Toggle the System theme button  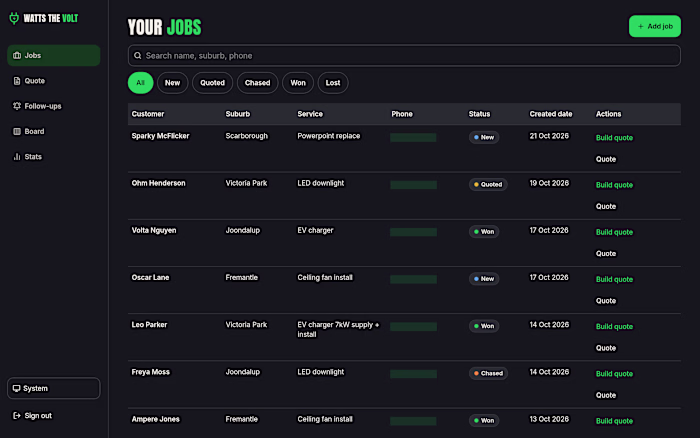[54, 388]
